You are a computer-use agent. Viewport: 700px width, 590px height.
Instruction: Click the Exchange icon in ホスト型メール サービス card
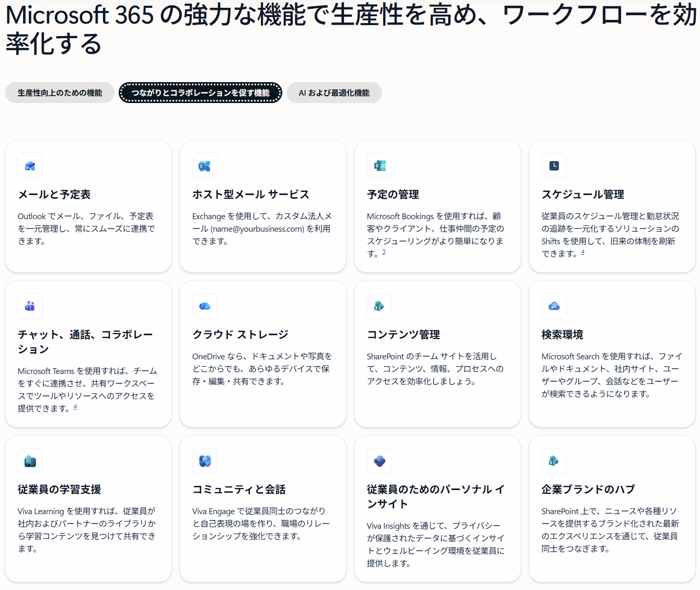pyautogui.click(x=205, y=166)
